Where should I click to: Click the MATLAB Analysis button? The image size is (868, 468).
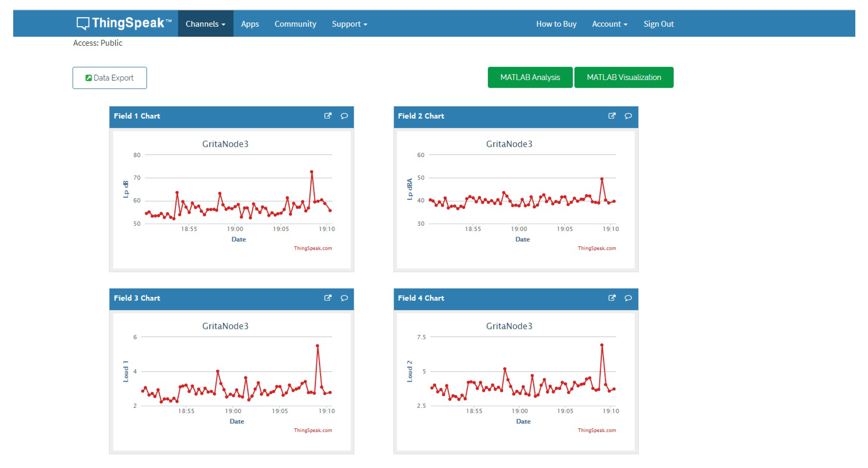[530, 77]
